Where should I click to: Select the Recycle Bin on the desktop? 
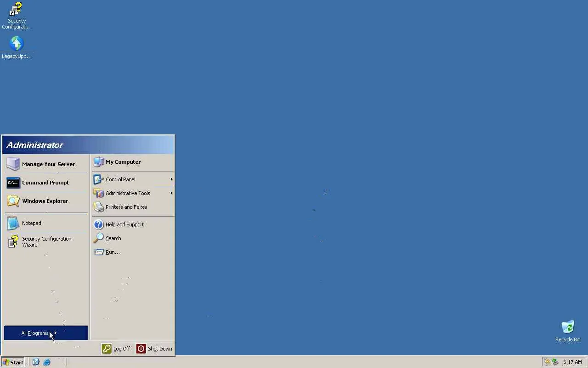click(x=568, y=331)
